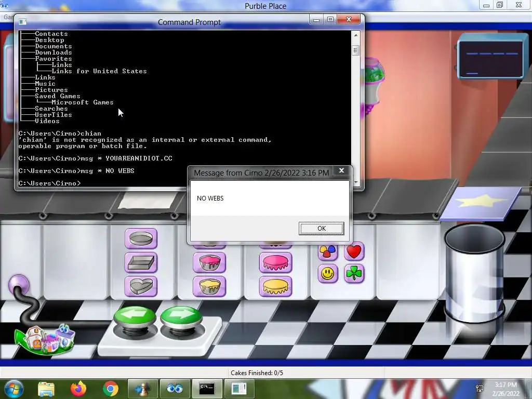Switch to Purble Place taskbar icon
The image size is (532, 399).
coord(175,389)
